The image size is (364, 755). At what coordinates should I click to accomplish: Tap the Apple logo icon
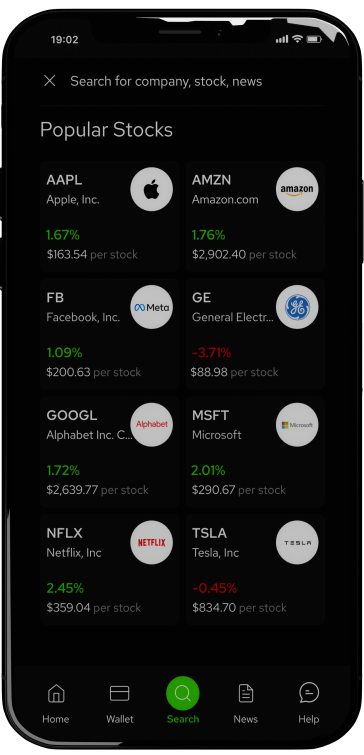point(152,189)
